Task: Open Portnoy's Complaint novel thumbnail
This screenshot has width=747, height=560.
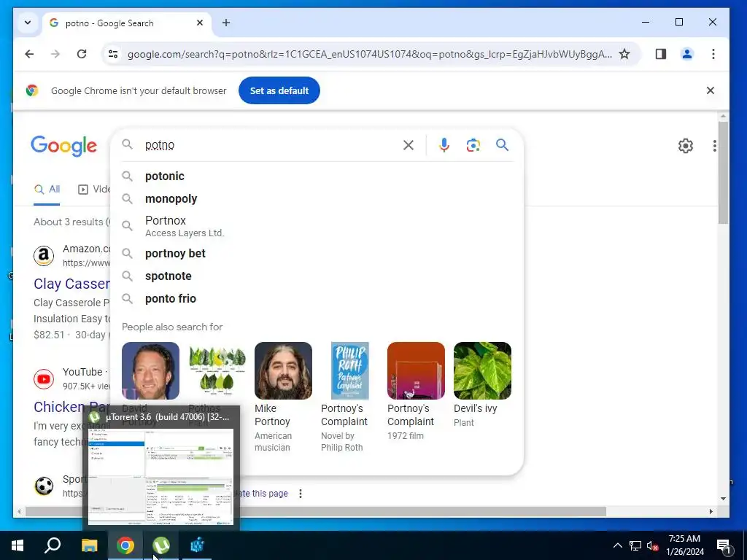Action: tap(349, 370)
